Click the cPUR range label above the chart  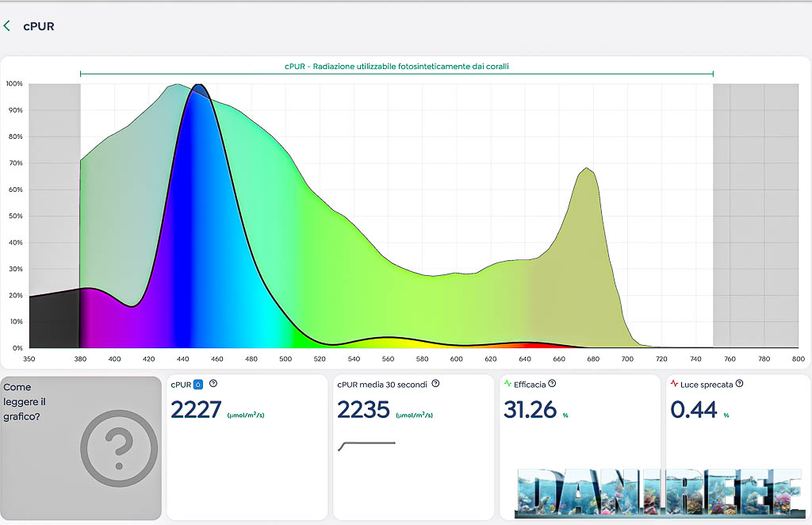(x=396, y=67)
